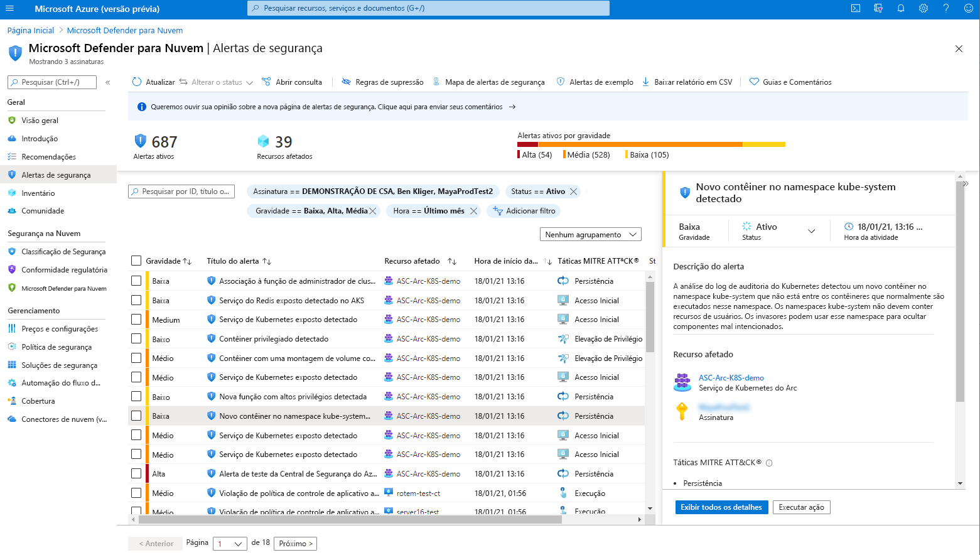
Task: Open Cloud Shell icon in top bar
Action: coord(856,8)
